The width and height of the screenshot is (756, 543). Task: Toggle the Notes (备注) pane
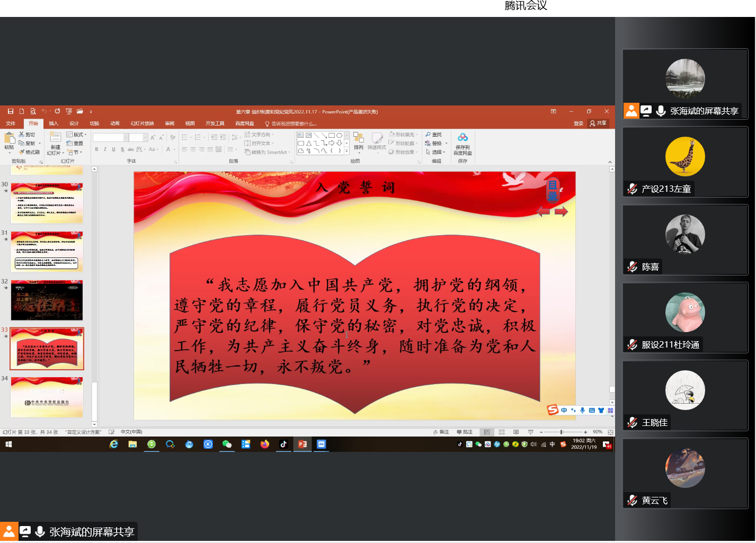441,432
